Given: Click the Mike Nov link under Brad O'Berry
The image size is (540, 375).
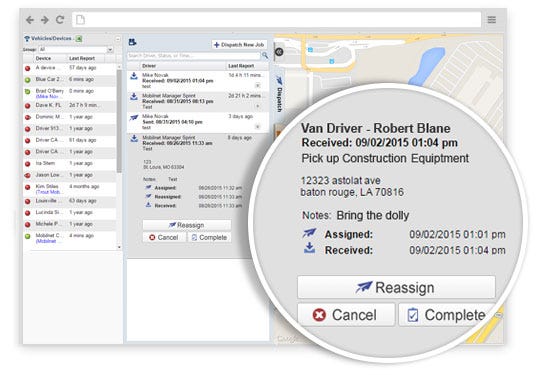Looking at the screenshot, I should pyautogui.click(x=47, y=96).
